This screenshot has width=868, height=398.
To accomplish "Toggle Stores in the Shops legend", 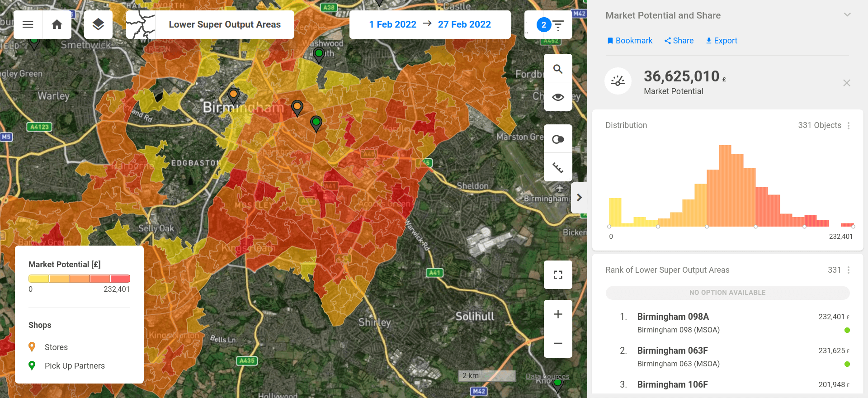I will [48, 347].
